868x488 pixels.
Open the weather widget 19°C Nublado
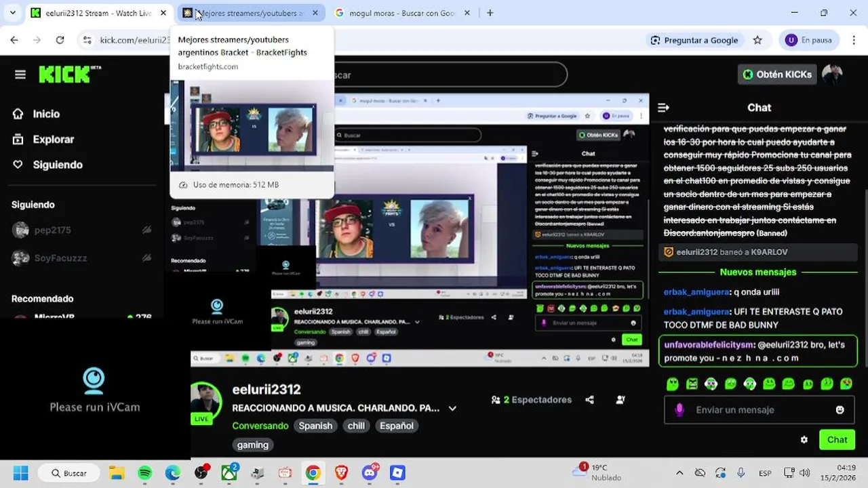pos(597,472)
